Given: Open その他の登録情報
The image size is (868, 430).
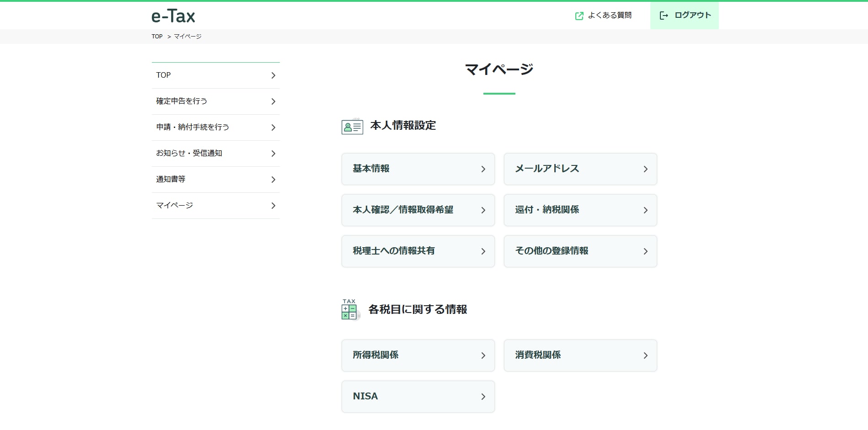Looking at the screenshot, I should click(x=580, y=251).
